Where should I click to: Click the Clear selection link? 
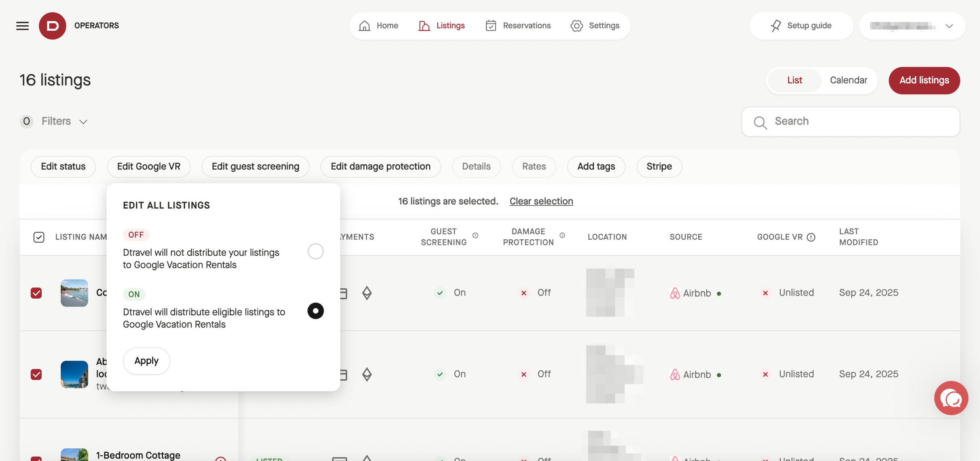[x=541, y=201]
